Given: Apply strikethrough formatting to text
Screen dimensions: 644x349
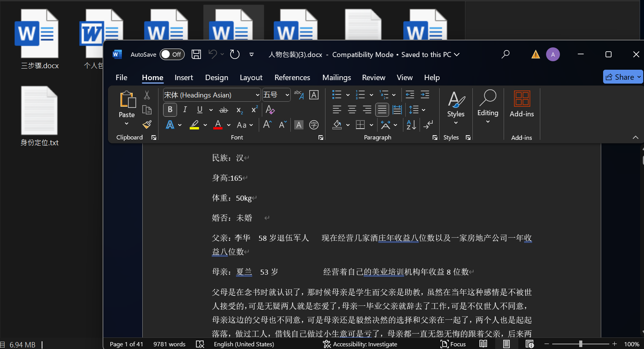Looking at the screenshot, I should 223,110.
